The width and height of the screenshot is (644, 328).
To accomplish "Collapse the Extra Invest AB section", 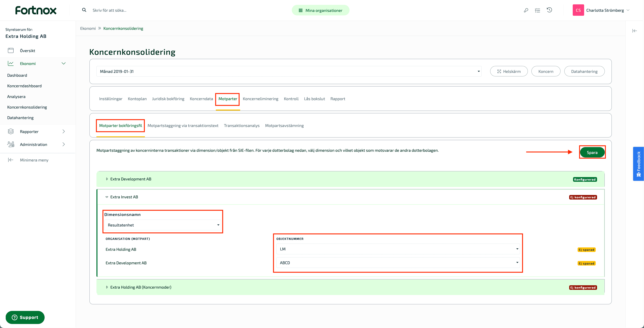I will point(350,197).
